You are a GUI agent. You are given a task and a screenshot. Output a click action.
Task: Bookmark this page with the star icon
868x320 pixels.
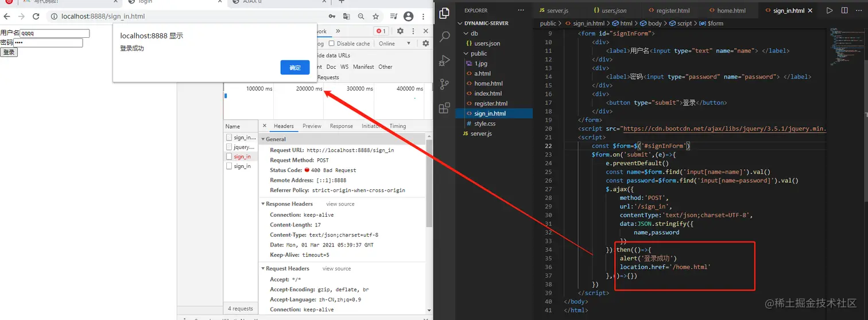[x=375, y=17]
